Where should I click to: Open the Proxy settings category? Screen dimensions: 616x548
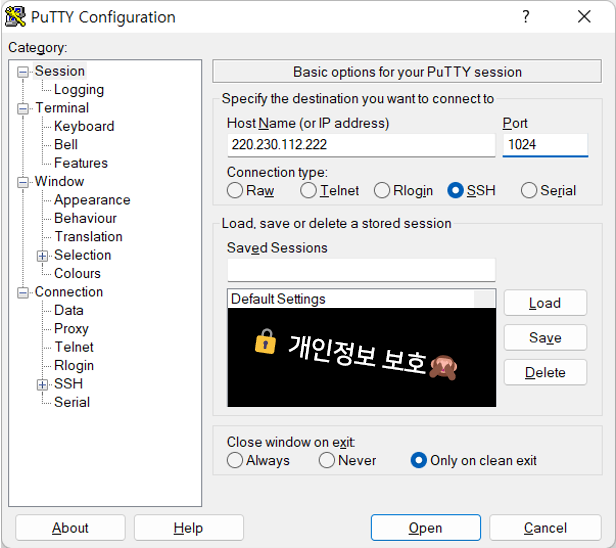72,328
